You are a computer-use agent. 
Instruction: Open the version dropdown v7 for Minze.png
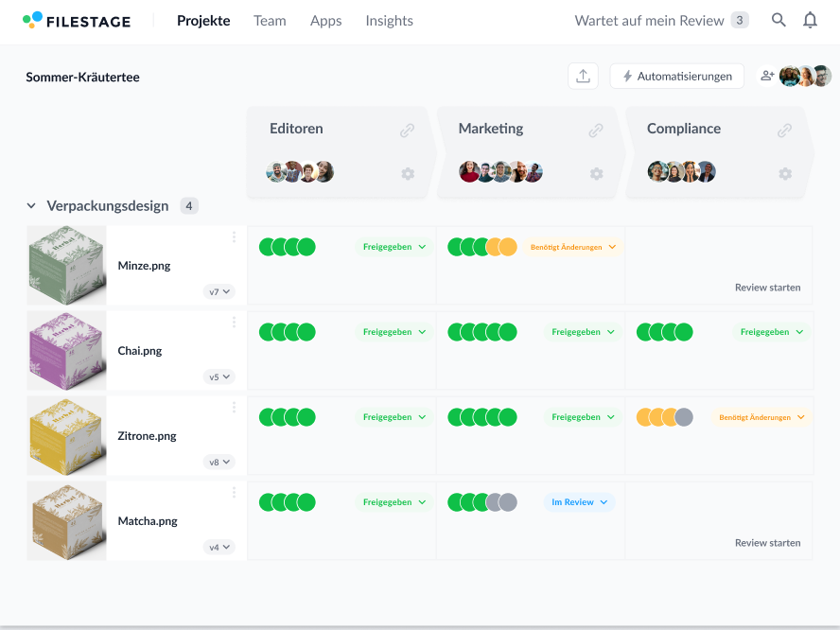pos(219,291)
